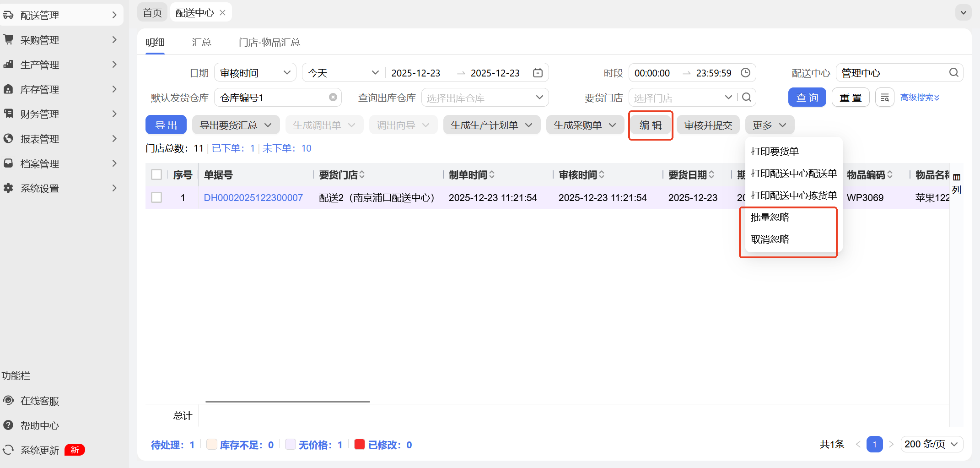Go to the previous page arrow
Screen dimensions: 980x468
[x=858, y=444]
